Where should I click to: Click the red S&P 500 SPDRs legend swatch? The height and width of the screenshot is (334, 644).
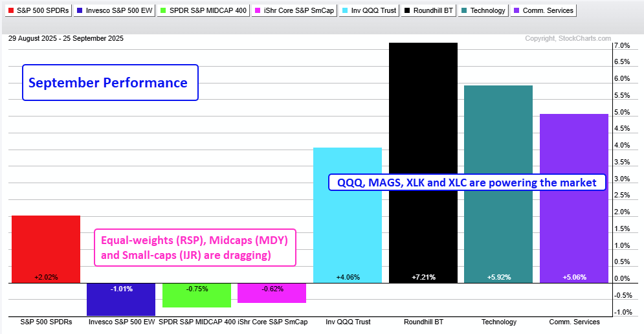click(x=10, y=11)
